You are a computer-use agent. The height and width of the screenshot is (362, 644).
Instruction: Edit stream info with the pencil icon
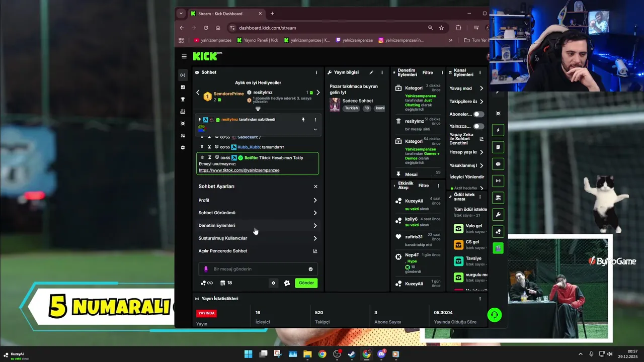coord(371,72)
